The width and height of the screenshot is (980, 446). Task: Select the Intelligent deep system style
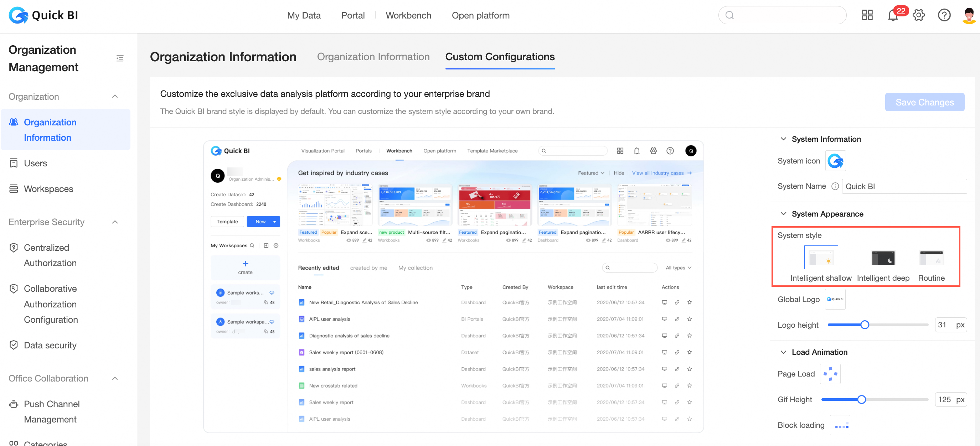[883, 258]
